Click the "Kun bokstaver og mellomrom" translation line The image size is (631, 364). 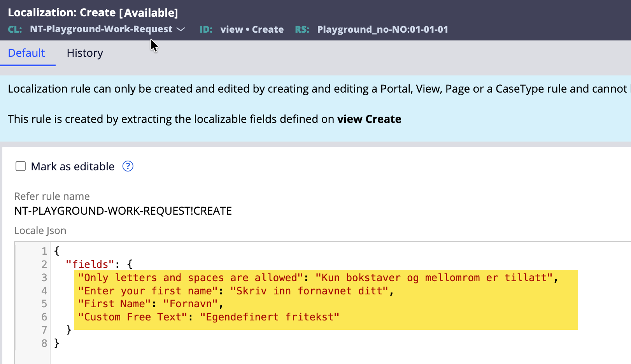(434, 278)
